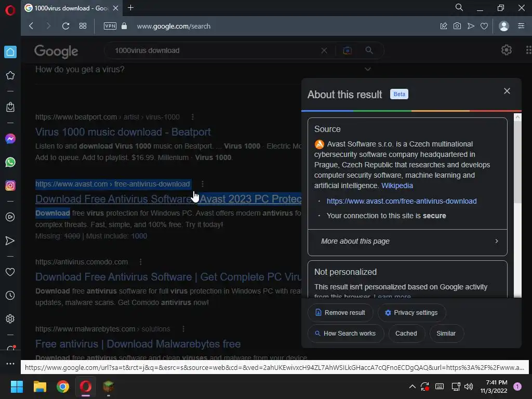Click How Search works button
The height and width of the screenshot is (399, 532).
[x=345, y=334]
